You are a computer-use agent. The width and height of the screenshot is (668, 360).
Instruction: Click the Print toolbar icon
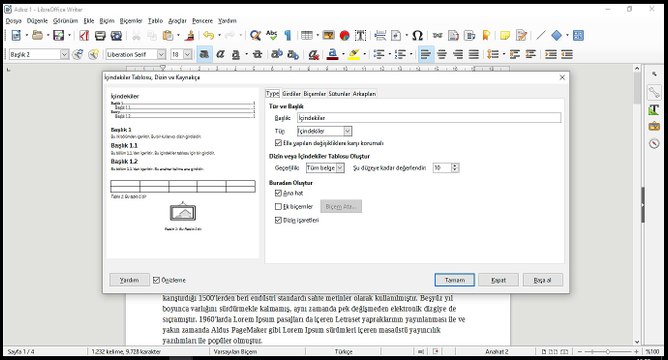100,35
